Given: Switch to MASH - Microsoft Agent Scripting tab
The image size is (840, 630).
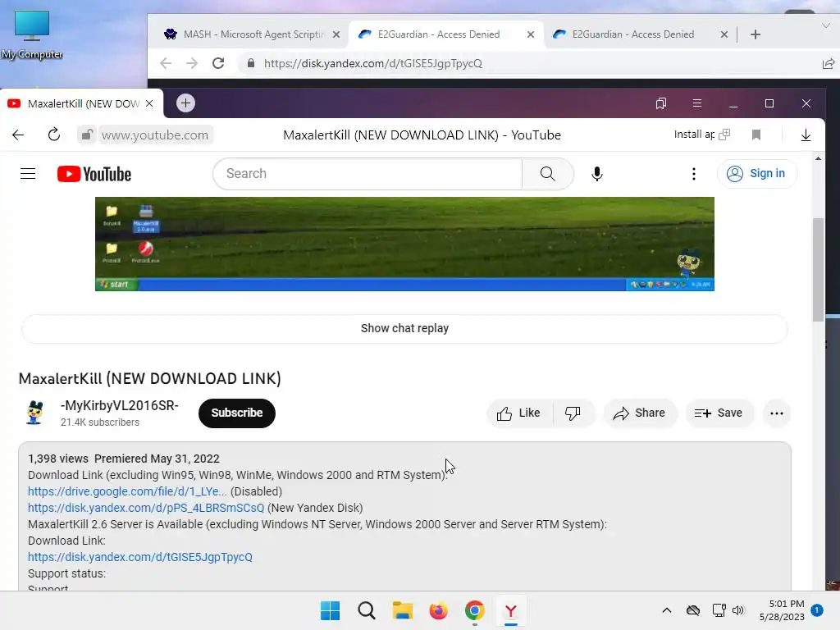Looking at the screenshot, I should click(246, 34).
